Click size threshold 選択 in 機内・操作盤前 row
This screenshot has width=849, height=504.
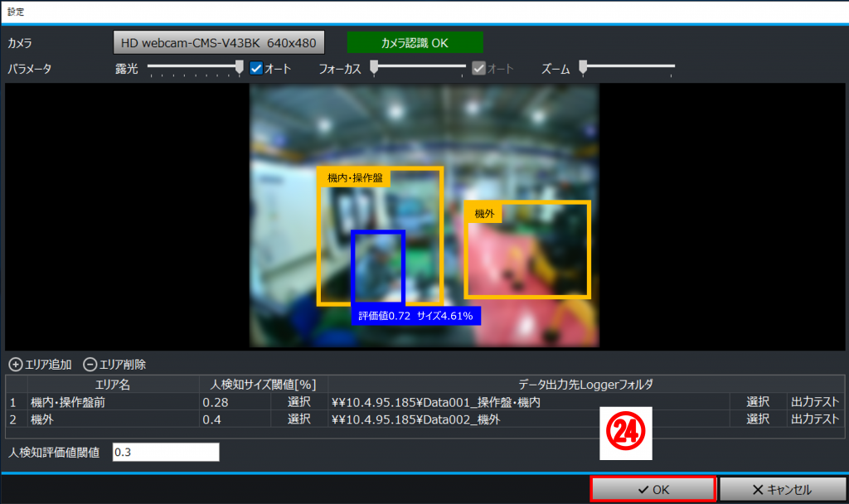point(298,402)
